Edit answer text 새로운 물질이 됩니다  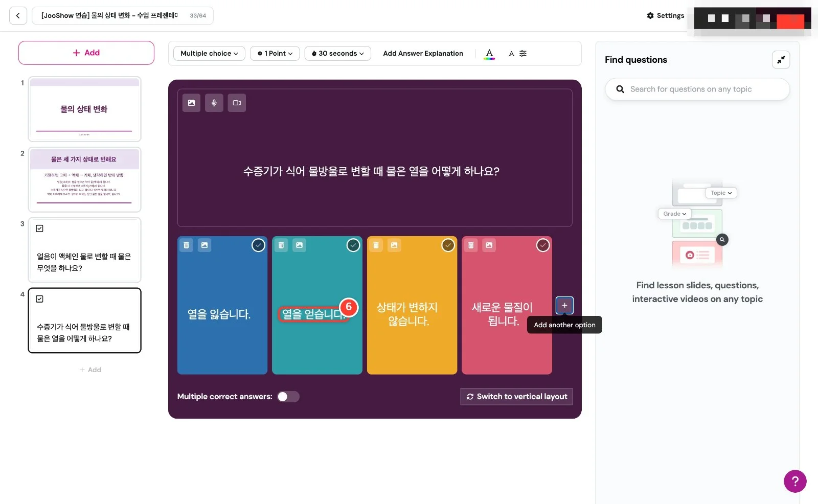click(x=503, y=314)
